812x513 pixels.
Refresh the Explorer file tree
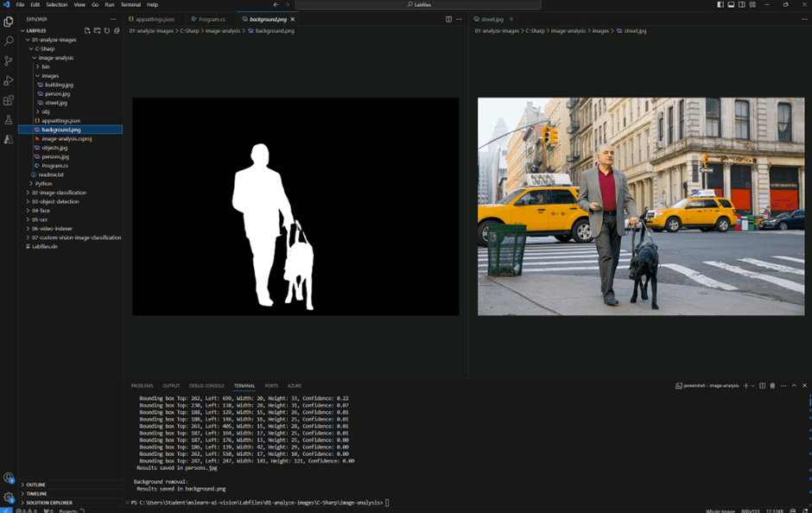[x=107, y=30]
